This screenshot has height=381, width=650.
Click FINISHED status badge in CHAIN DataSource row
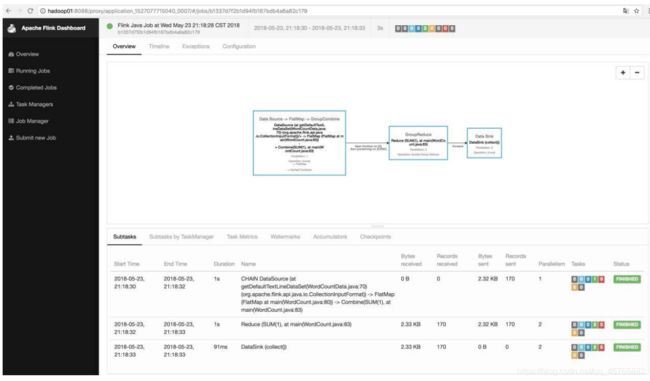tap(627, 279)
